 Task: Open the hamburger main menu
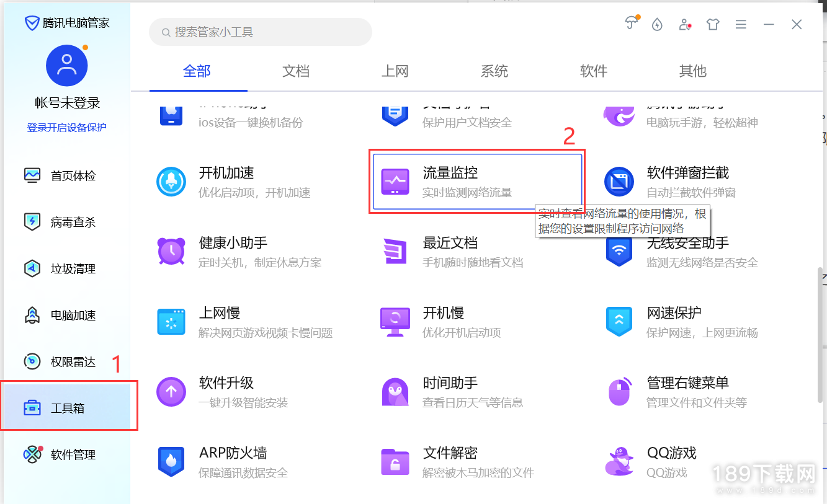741,24
